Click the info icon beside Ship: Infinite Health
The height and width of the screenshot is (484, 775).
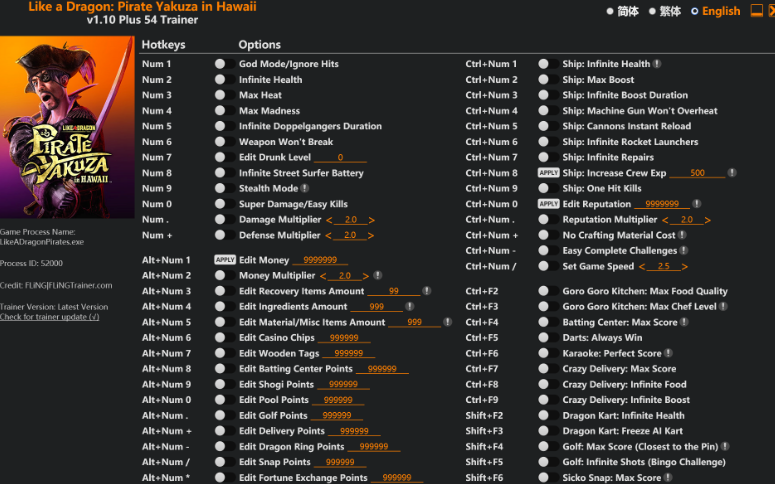(x=657, y=64)
